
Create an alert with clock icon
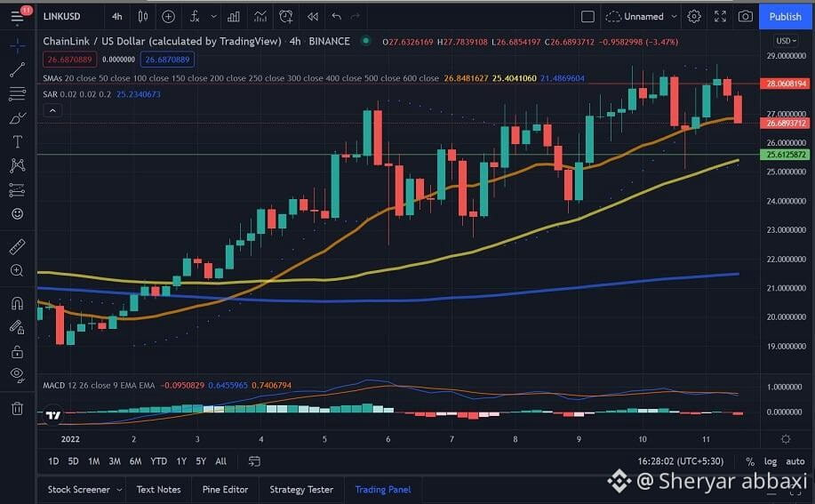[286, 17]
